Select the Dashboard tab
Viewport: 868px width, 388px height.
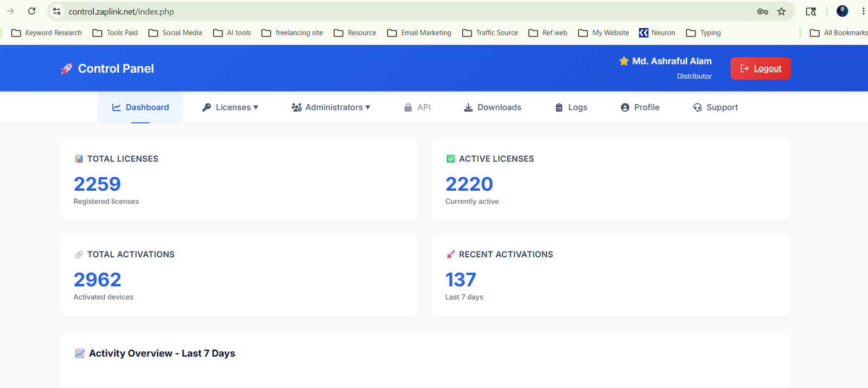point(141,107)
